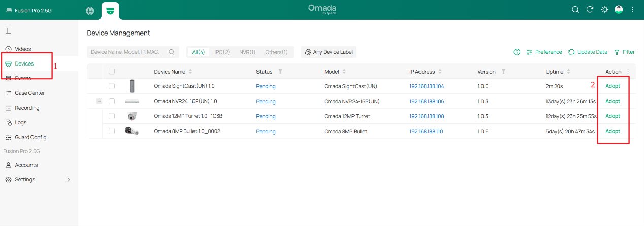
Task: Sort table by IP Address
Action: pos(440,72)
